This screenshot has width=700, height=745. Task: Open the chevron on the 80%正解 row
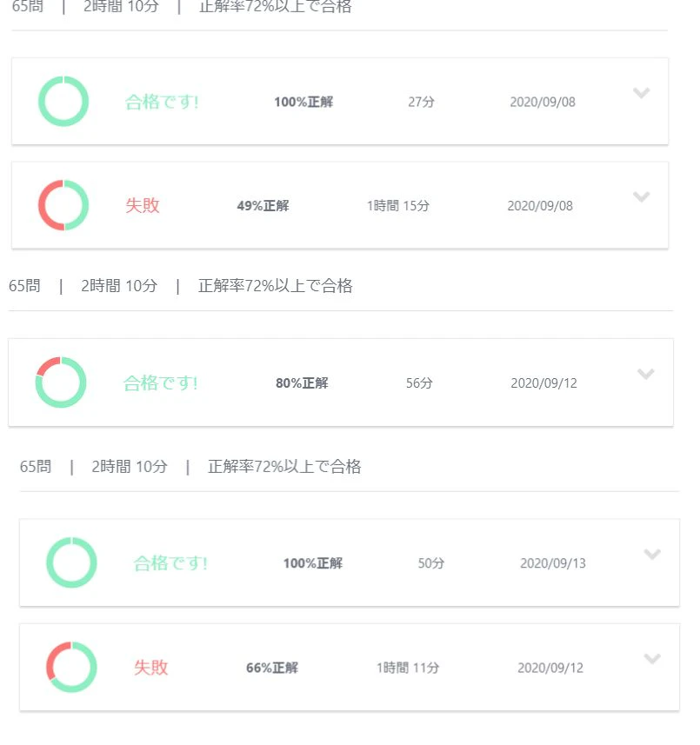tap(645, 374)
